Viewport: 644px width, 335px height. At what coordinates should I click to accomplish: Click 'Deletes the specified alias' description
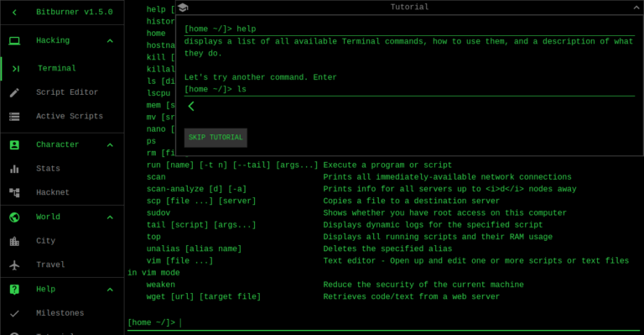pyautogui.click(x=387, y=249)
